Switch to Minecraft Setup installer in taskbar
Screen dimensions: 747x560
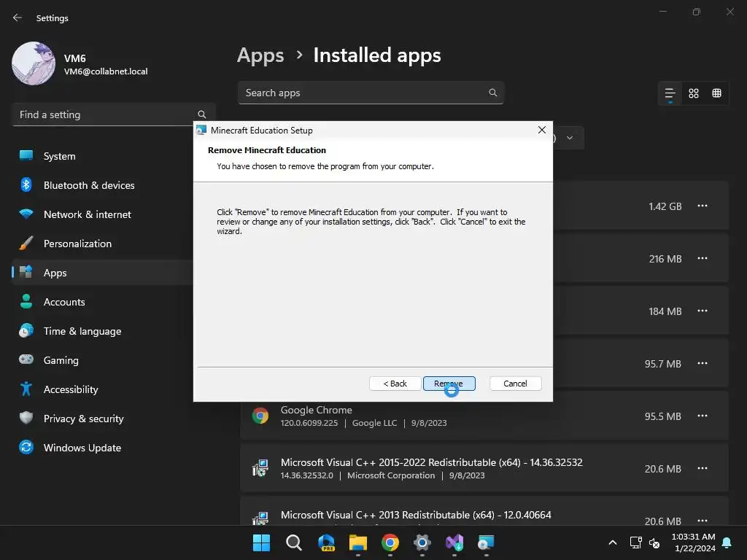[487, 542]
